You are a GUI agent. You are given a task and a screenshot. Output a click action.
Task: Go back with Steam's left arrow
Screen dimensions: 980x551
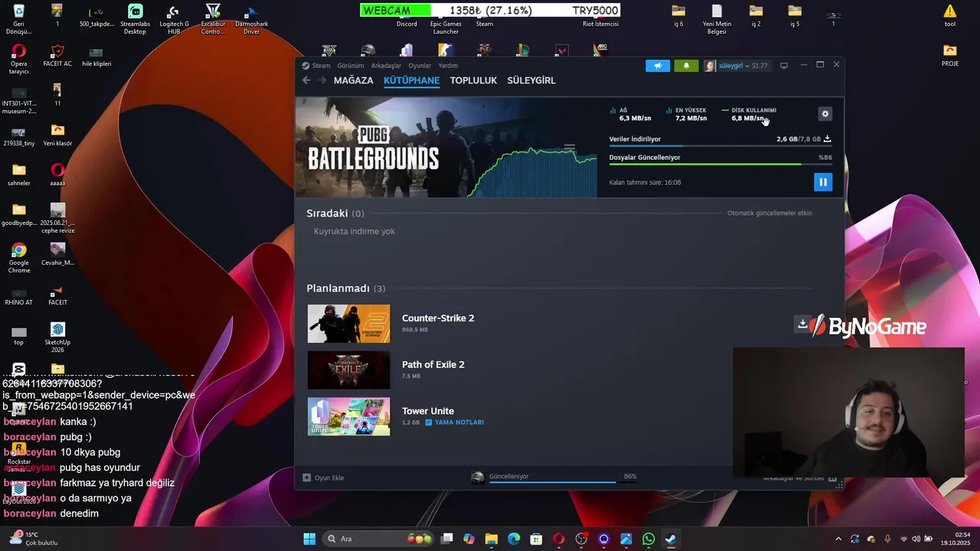[306, 80]
